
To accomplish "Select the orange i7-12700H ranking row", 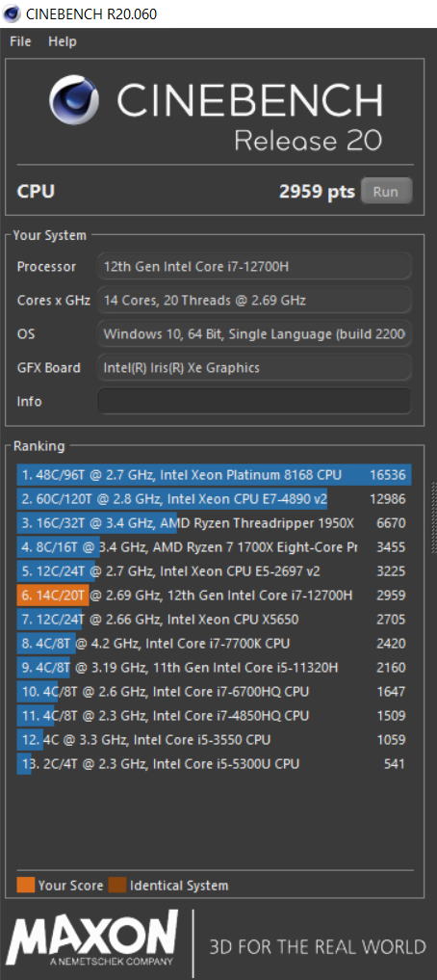I will click(x=214, y=596).
